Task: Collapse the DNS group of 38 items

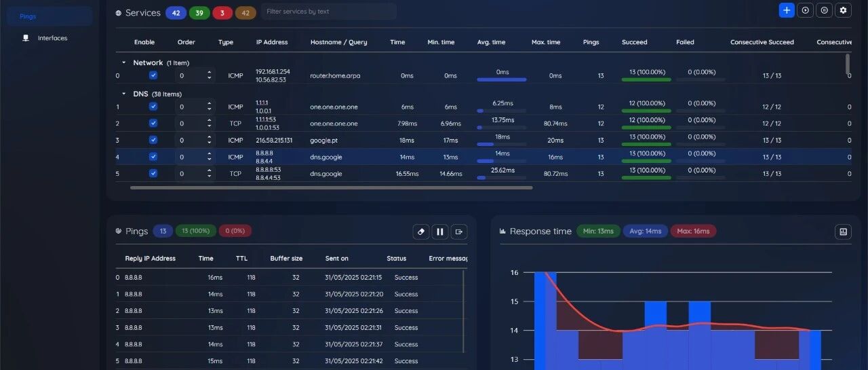Action: pyautogui.click(x=123, y=94)
